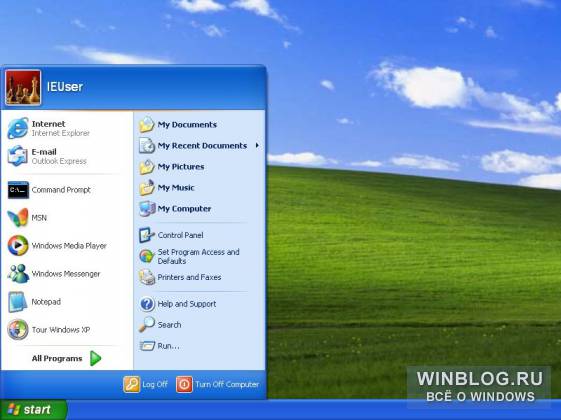
Task: Open Tour Windows XP icon
Action: tap(18, 329)
